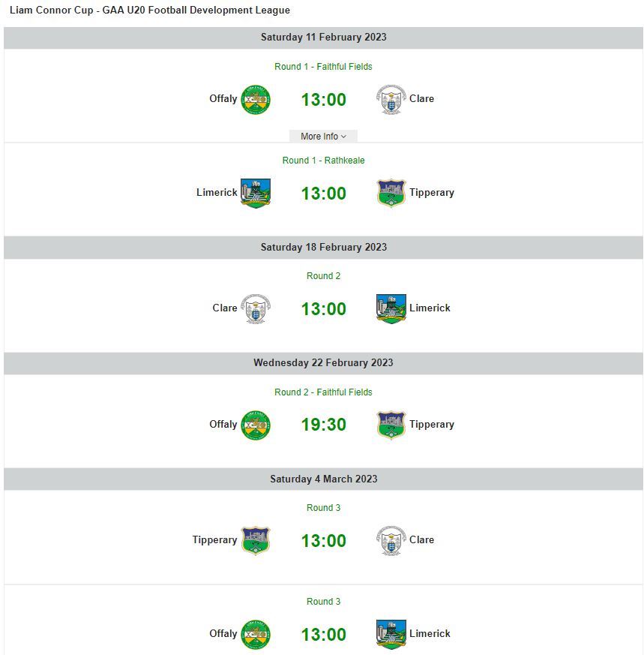This screenshot has width=644, height=655.
Task: Click Limerick crest in Round 1 Rathkeale match
Action: pos(256,193)
